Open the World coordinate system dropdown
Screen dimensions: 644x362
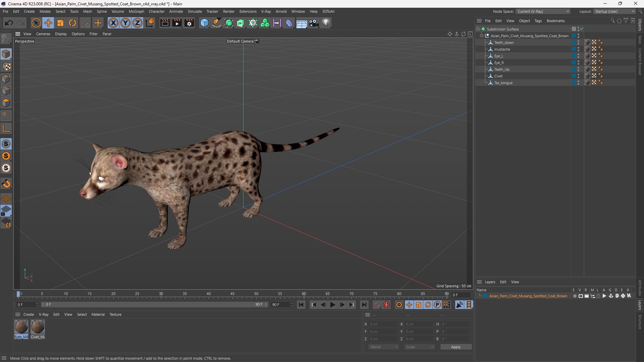click(x=384, y=347)
